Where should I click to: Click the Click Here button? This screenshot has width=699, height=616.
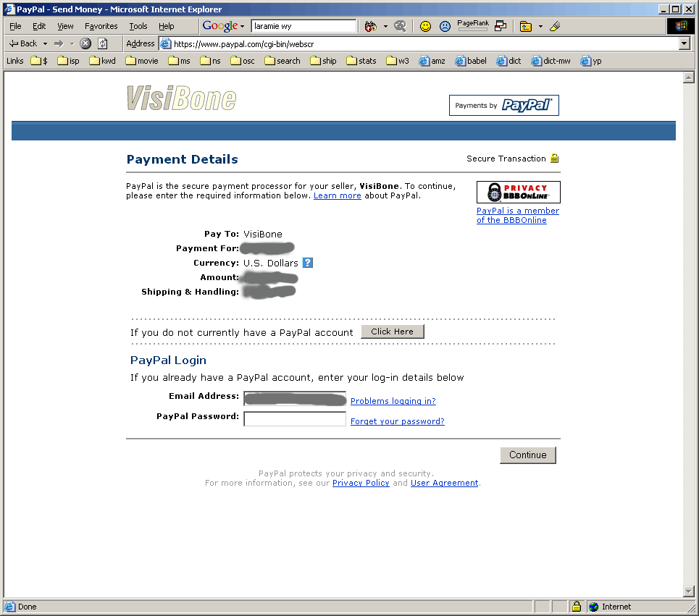point(393,332)
